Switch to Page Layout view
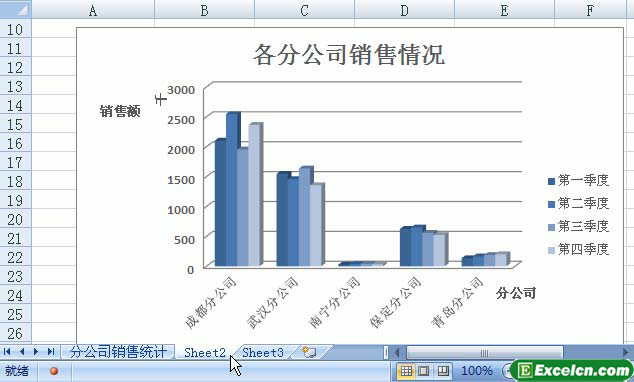 click(424, 370)
